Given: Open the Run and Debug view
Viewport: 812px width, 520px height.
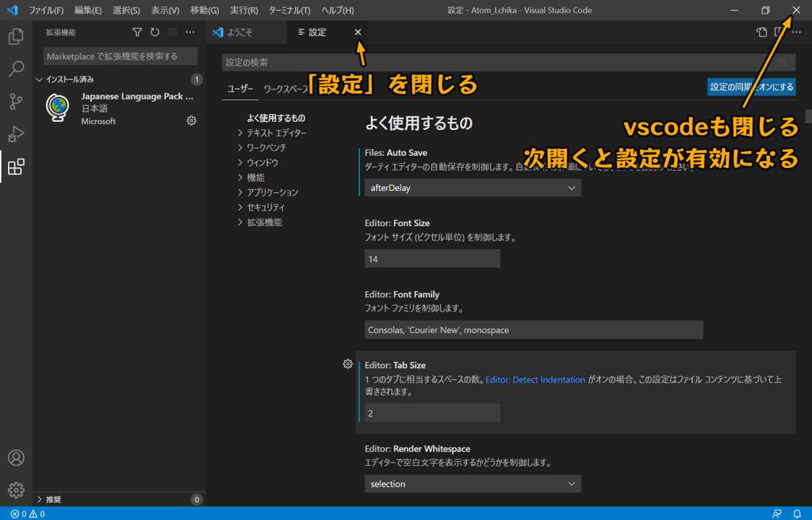Looking at the screenshot, I should pyautogui.click(x=16, y=134).
